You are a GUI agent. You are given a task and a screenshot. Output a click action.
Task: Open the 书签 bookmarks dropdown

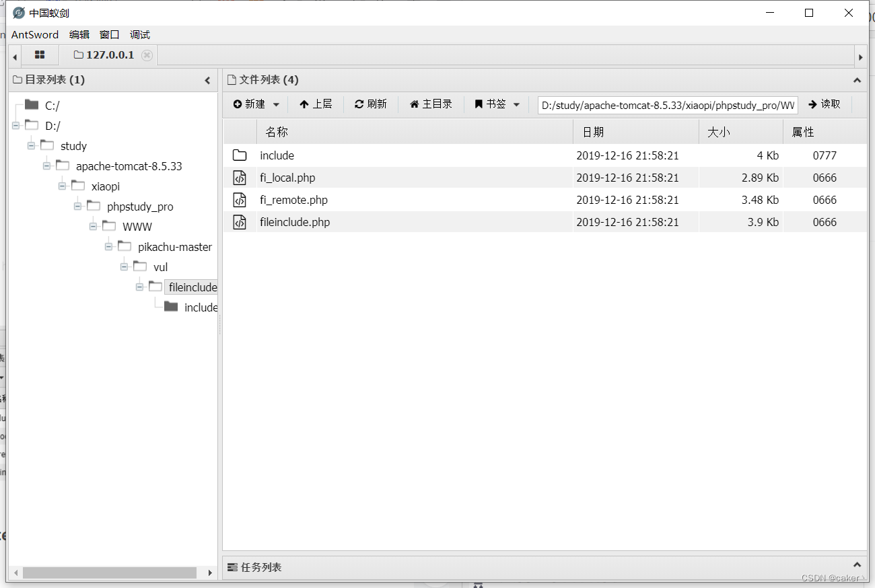[497, 104]
